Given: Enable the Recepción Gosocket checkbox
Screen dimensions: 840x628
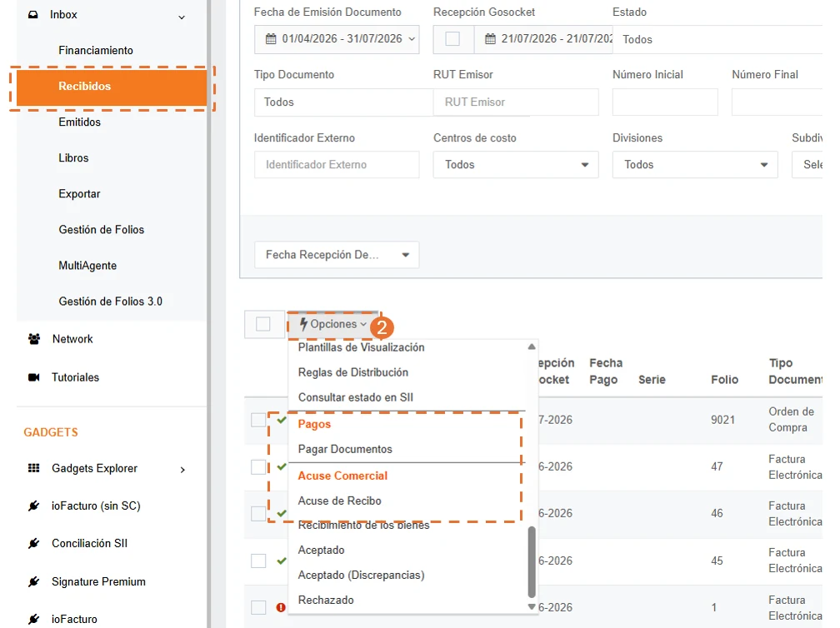Looking at the screenshot, I should point(452,38).
